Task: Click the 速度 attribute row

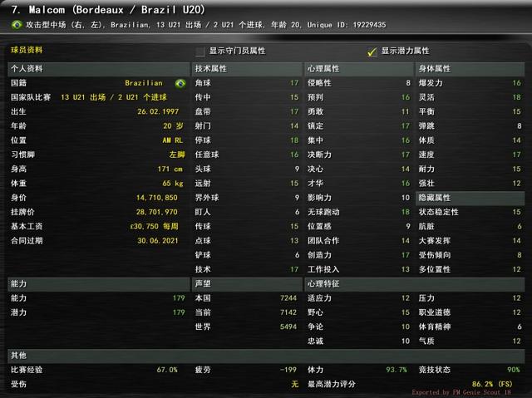Action: (470, 155)
